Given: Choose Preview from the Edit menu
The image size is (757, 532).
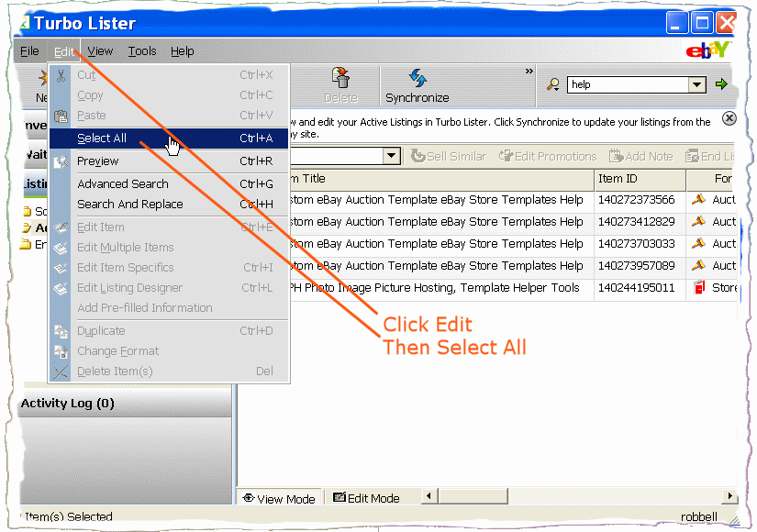Looking at the screenshot, I should tap(169, 161).
